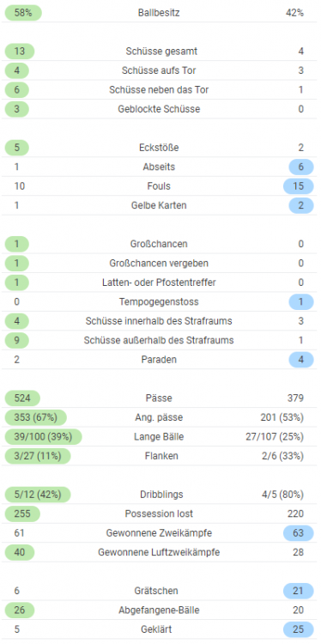
Task: Click the Eckstöße row label
Action: click(159, 148)
